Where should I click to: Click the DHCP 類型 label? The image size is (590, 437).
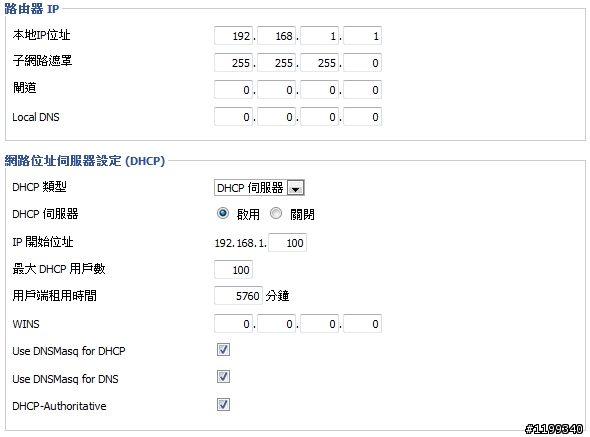(39, 187)
